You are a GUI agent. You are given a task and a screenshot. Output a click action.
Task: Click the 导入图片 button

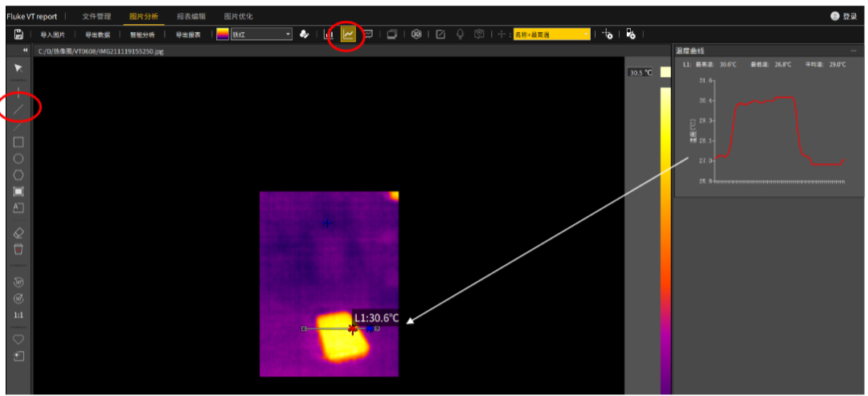pyautogui.click(x=52, y=35)
